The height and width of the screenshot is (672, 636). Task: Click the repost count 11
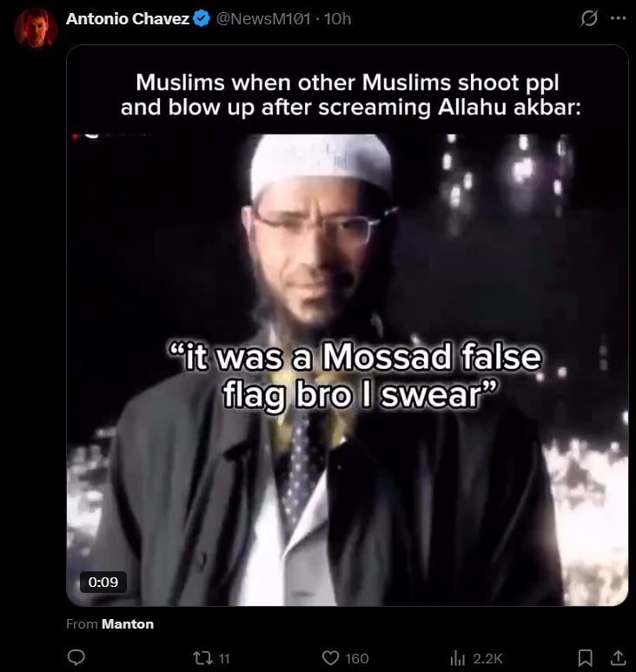click(x=224, y=658)
